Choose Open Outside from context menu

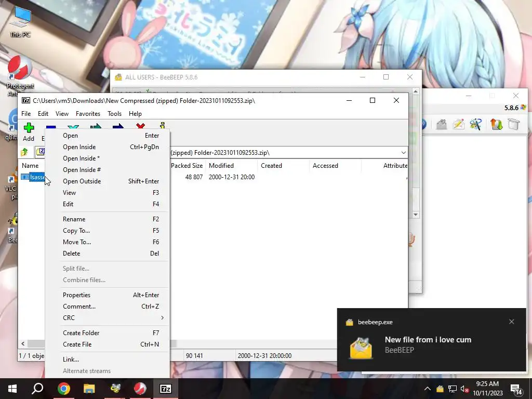107,181
